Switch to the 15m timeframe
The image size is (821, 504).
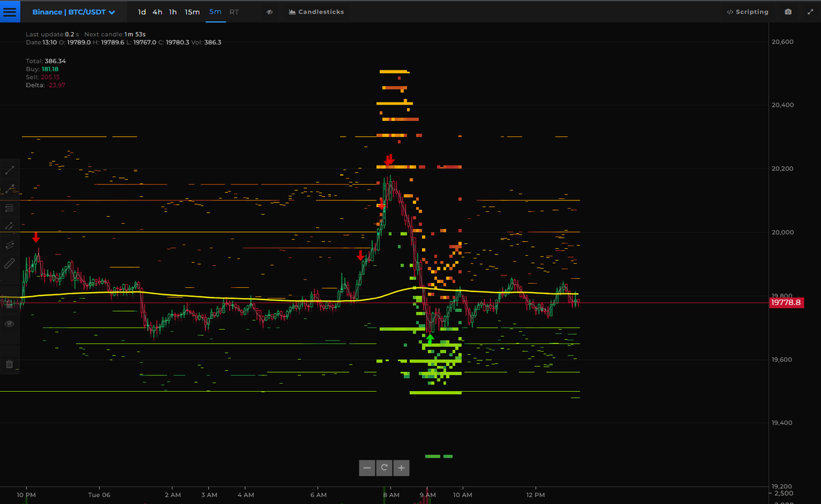[x=192, y=12]
